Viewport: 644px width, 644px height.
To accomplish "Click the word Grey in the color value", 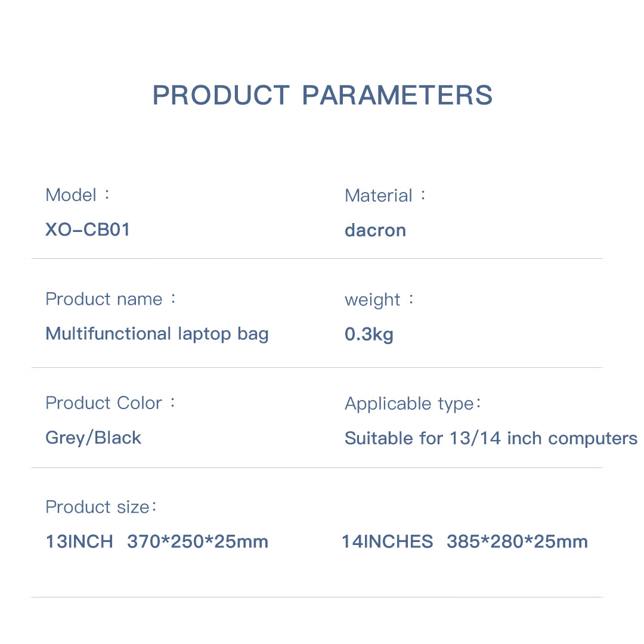I will pyautogui.click(x=66, y=438).
